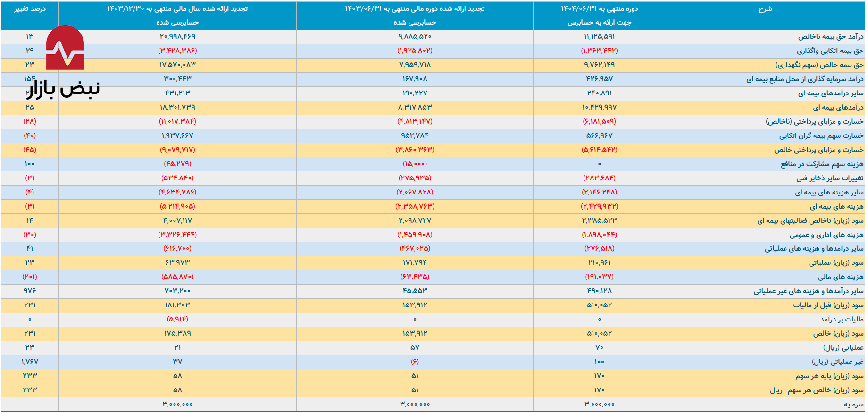Select the شرح column header
This screenshot has height=414, width=868.
[765, 9]
